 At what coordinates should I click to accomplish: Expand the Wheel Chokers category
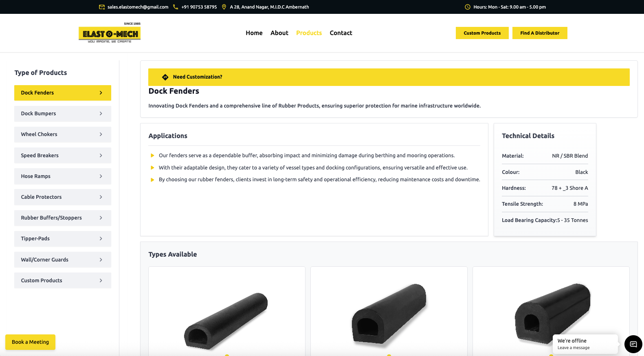click(63, 134)
